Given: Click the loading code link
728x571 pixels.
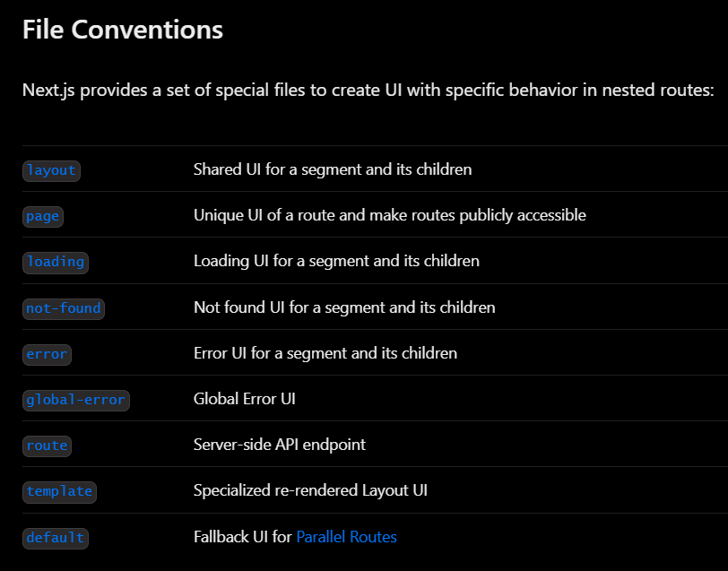Looking at the screenshot, I should tap(56, 263).
